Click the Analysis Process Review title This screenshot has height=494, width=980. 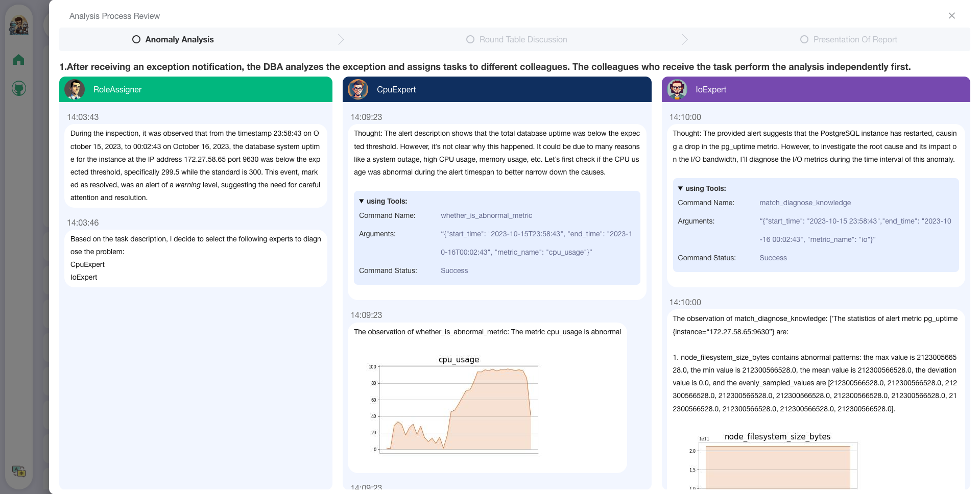point(114,16)
